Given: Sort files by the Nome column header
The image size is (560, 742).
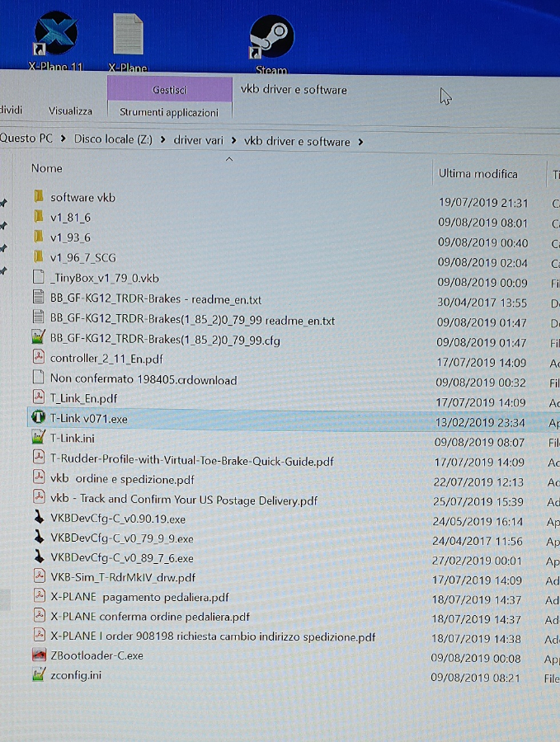Looking at the screenshot, I should 46,168.
